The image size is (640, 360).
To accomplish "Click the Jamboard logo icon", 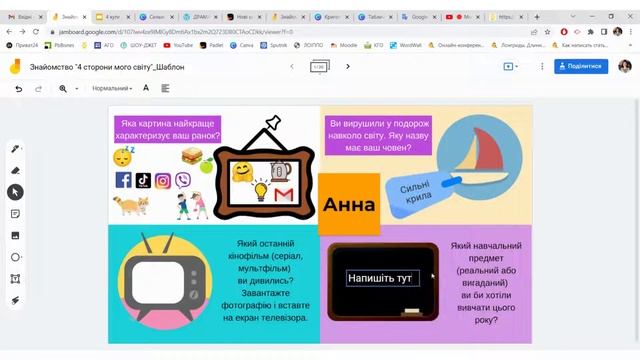I will tap(16, 67).
